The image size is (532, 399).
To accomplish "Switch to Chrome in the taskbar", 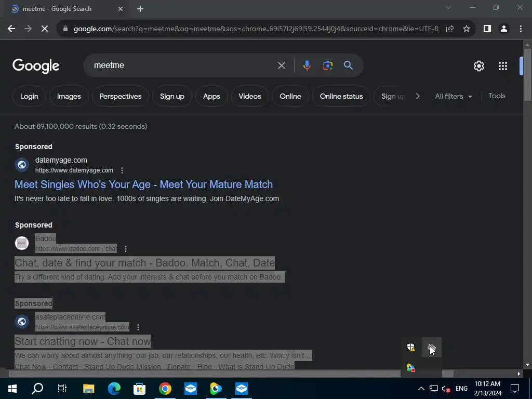I will tap(165, 389).
